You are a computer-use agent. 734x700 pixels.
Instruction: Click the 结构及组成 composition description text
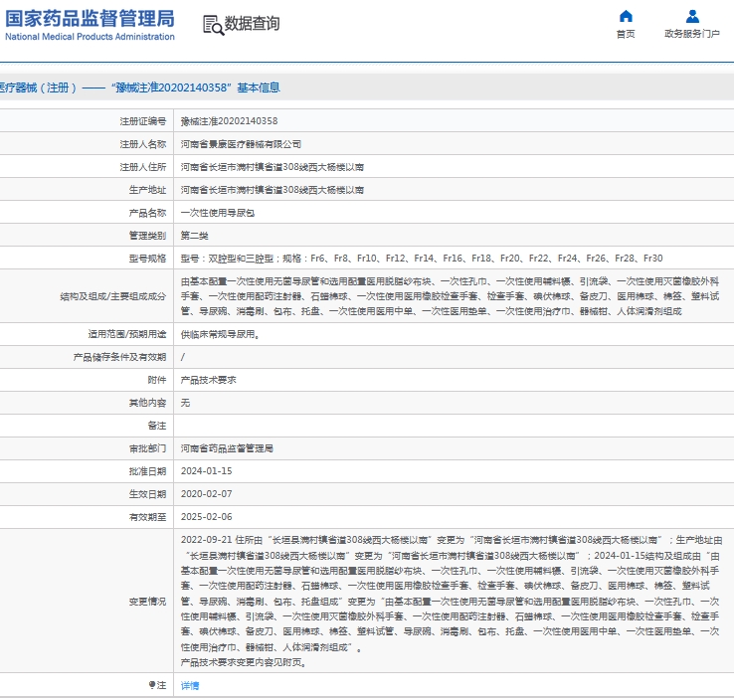tap(450, 296)
